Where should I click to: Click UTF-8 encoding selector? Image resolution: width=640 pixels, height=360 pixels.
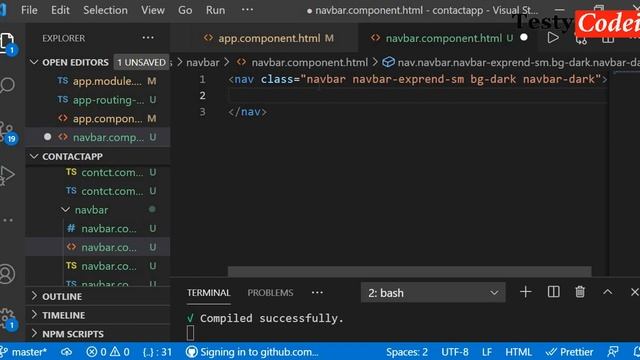pyautogui.click(x=455, y=352)
